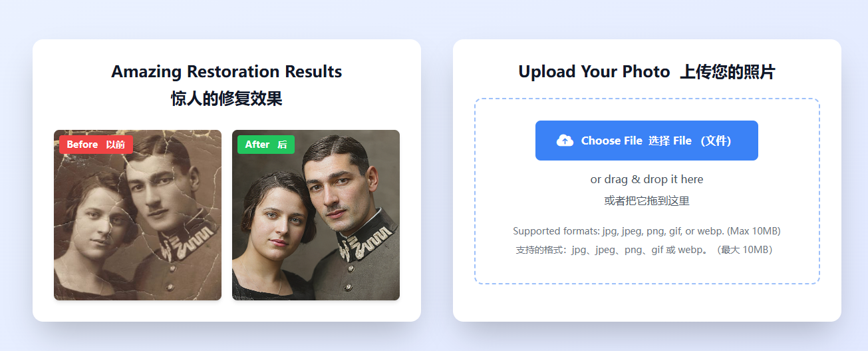
Task: Click the collar insignia in the After photo
Action: point(367,240)
